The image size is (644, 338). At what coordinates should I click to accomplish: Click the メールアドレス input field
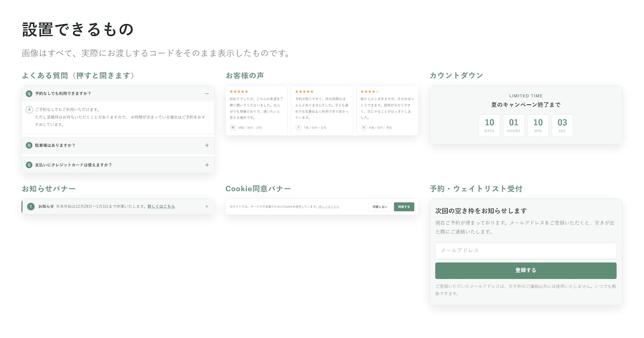click(x=526, y=250)
